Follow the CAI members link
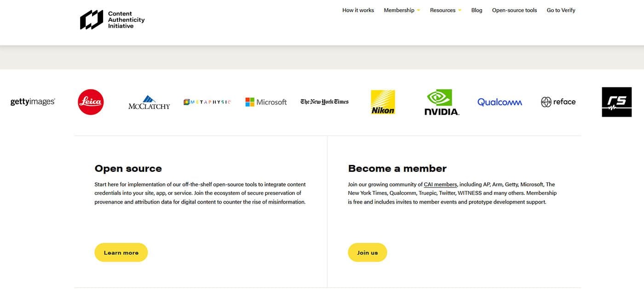 click(440, 185)
